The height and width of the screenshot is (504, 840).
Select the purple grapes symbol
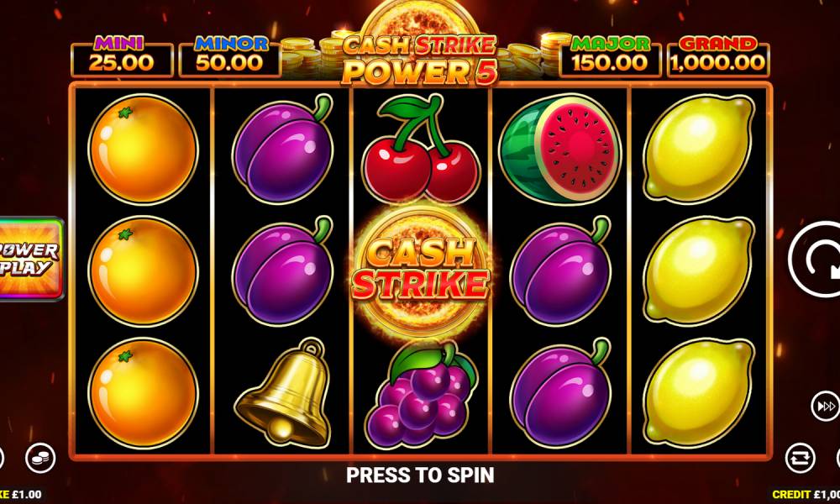[421, 396]
